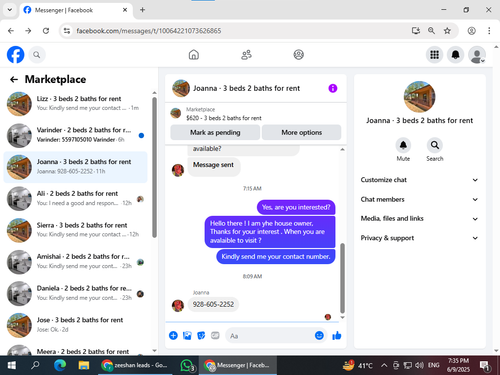Go back from Marketplace chat list
Screen dimensions: 500x375
tap(14, 79)
